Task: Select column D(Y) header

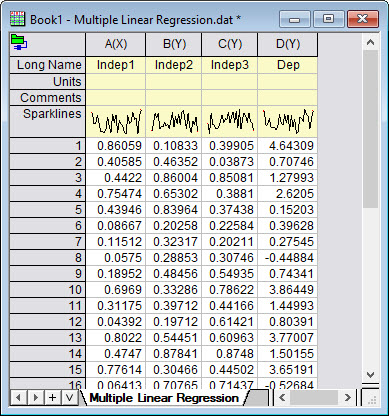Action: click(288, 44)
